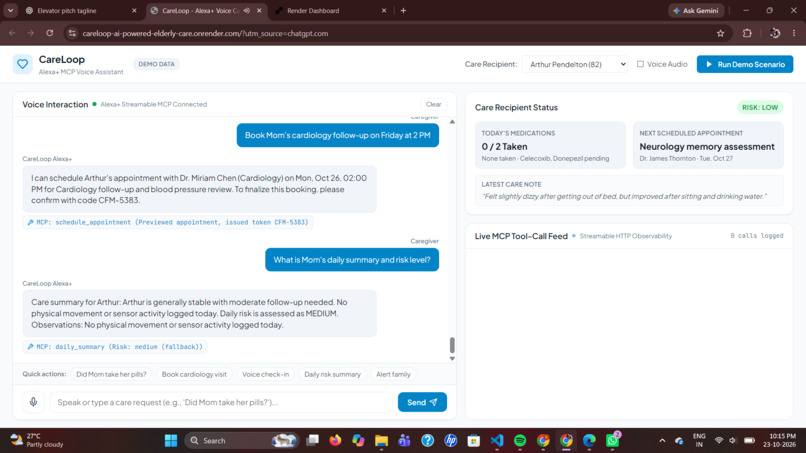Click the Windows taskbar Search box
Viewport: 806px width, 453px height.
click(242, 441)
